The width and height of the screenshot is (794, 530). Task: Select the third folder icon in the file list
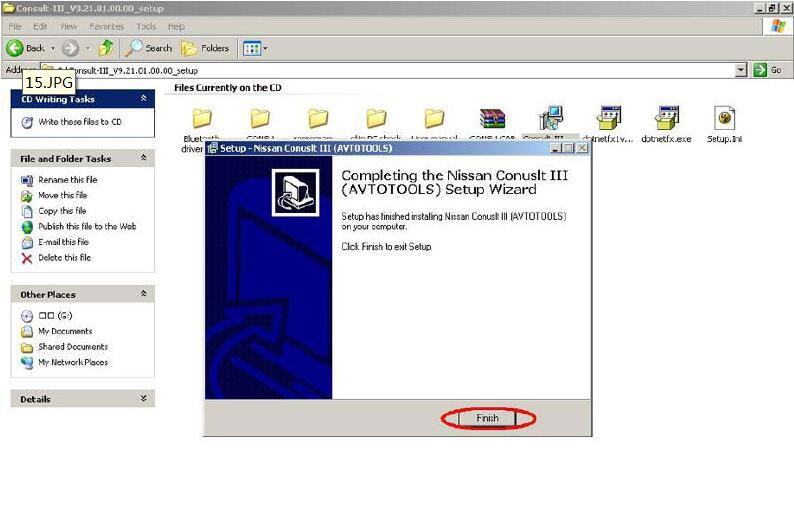[x=319, y=118]
